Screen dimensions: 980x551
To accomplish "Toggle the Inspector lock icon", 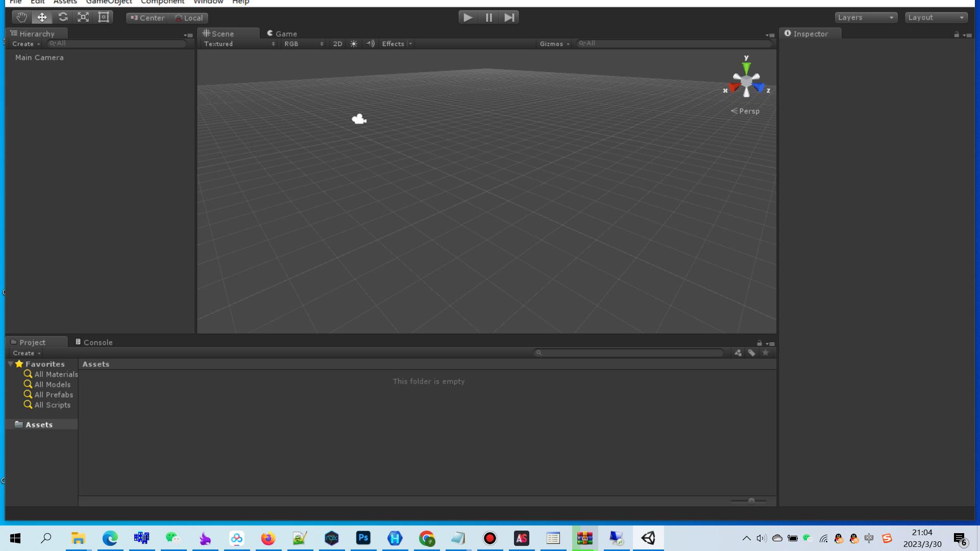I will point(957,35).
